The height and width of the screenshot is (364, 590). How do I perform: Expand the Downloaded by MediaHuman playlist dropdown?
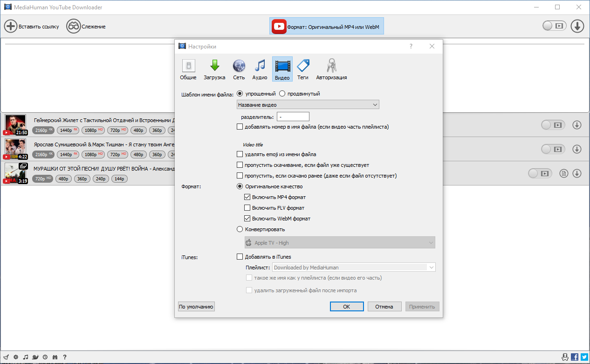point(354,268)
